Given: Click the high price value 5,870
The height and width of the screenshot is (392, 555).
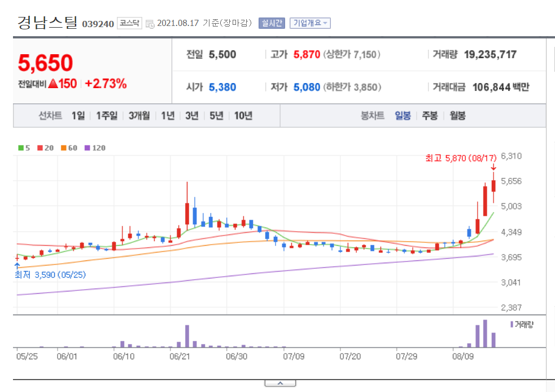Looking at the screenshot, I should [x=307, y=55].
